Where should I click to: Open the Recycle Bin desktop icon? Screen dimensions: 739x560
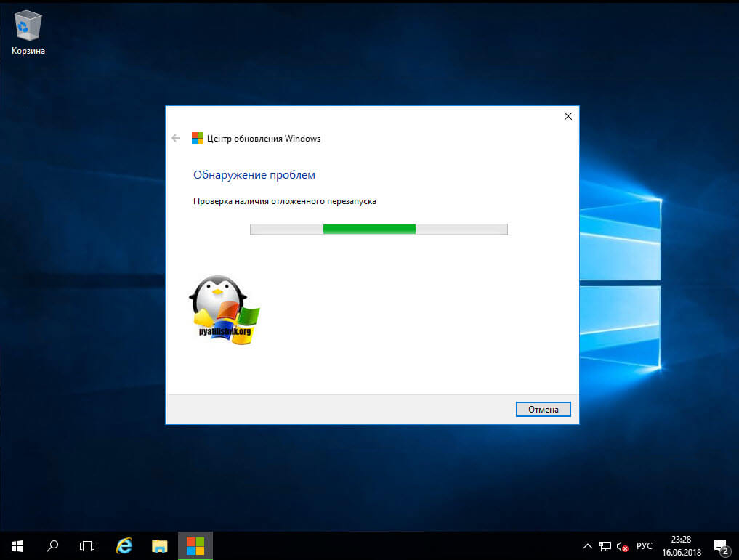(x=28, y=33)
